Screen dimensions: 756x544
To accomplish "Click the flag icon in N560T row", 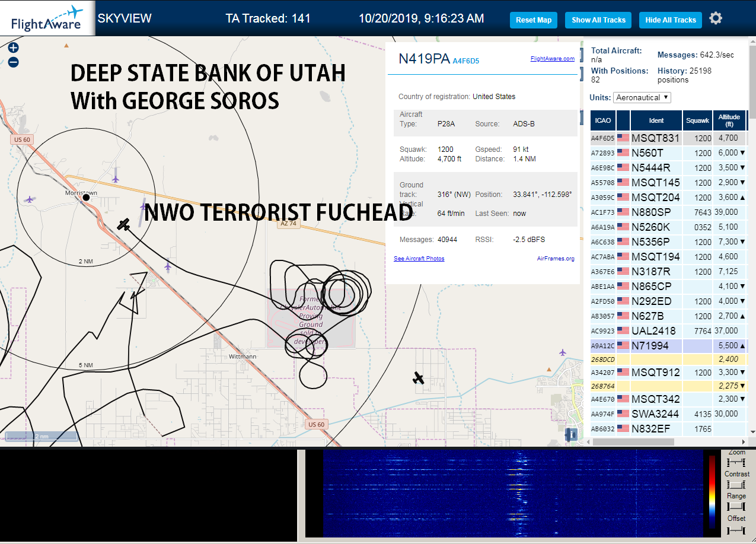I will coord(623,153).
